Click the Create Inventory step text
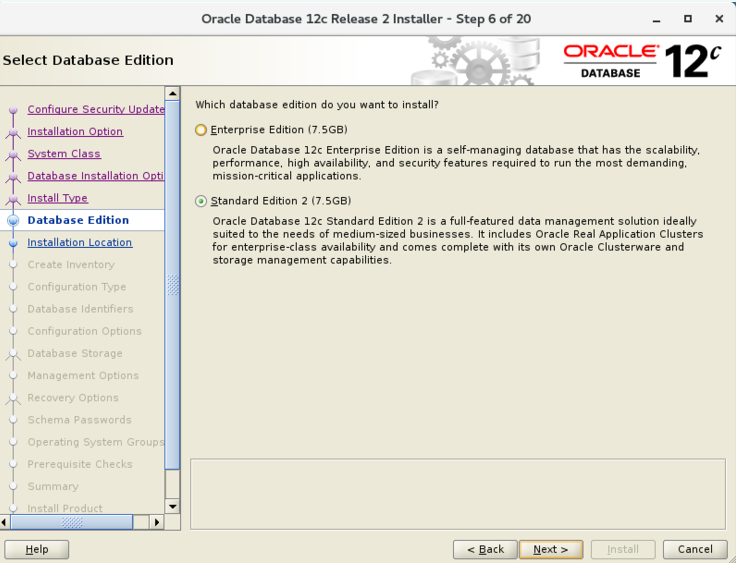The image size is (736, 563). click(x=71, y=264)
